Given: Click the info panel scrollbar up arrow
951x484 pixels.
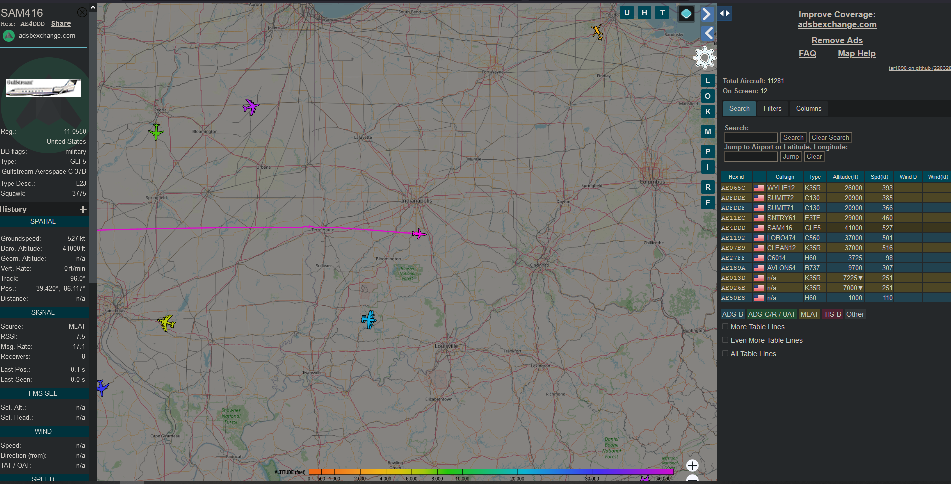Looking at the screenshot, I should (x=93, y=7).
